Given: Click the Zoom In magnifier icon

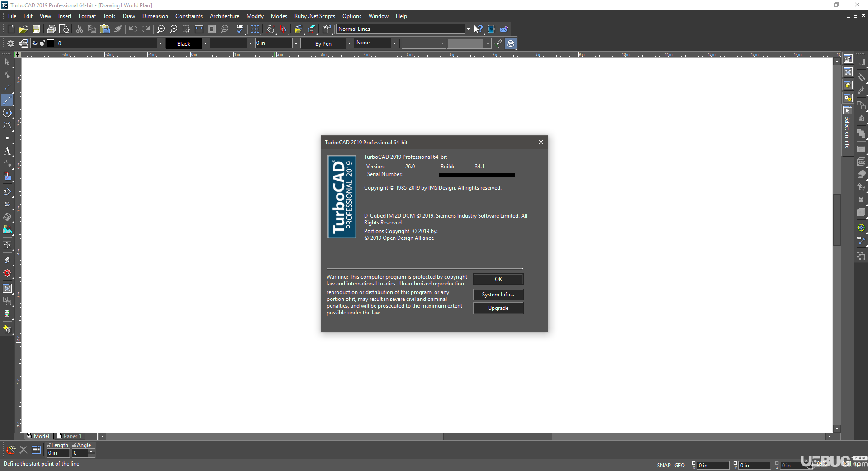Looking at the screenshot, I should [161, 29].
